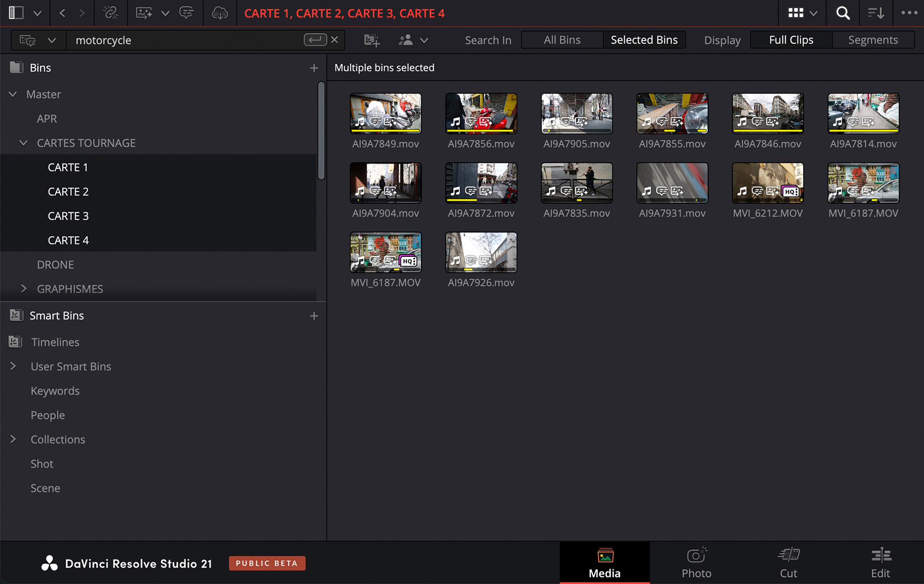The height and width of the screenshot is (584, 924).
Task: Clear the motorcycle search text
Action: [x=335, y=39]
